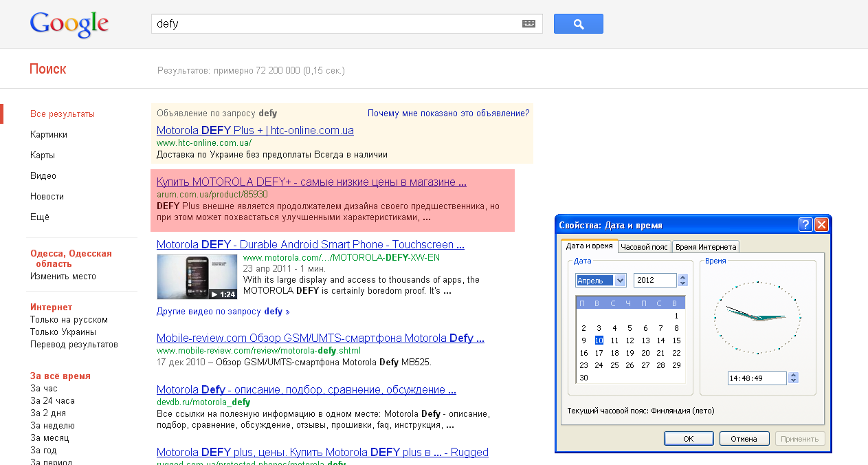Switch to Новости search results
The height and width of the screenshot is (465, 868).
tap(47, 197)
